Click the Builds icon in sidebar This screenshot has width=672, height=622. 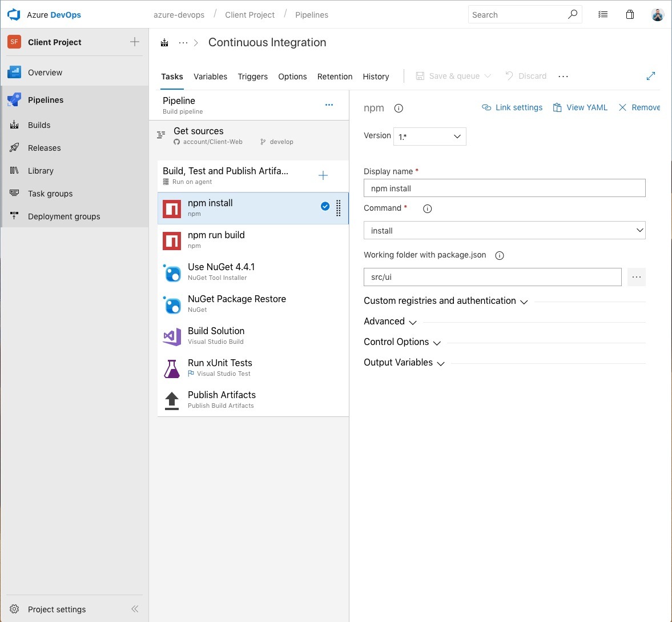click(14, 125)
